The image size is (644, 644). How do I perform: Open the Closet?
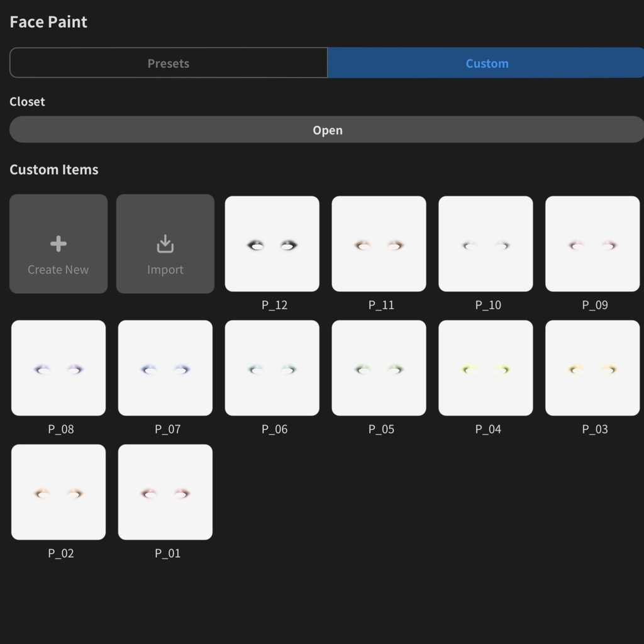(x=327, y=130)
